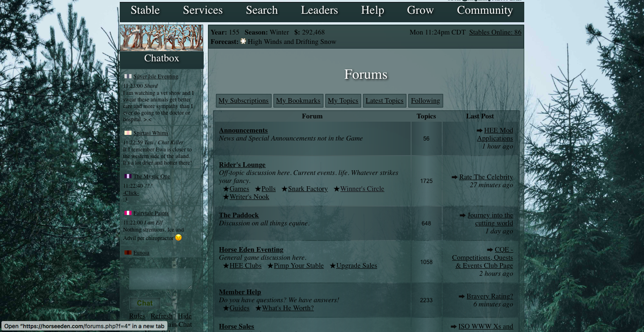Follow the -Click- link in chat

(x=131, y=193)
